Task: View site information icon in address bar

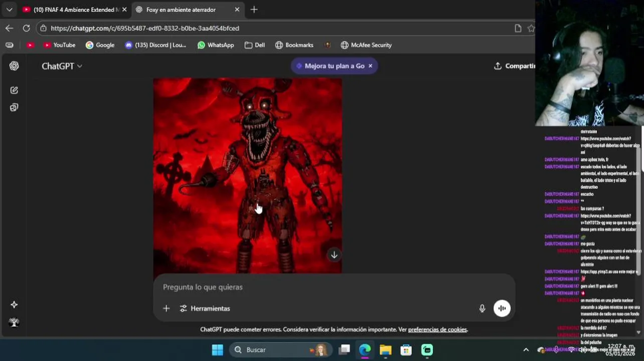Action: pyautogui.click(x=44, y=28)
